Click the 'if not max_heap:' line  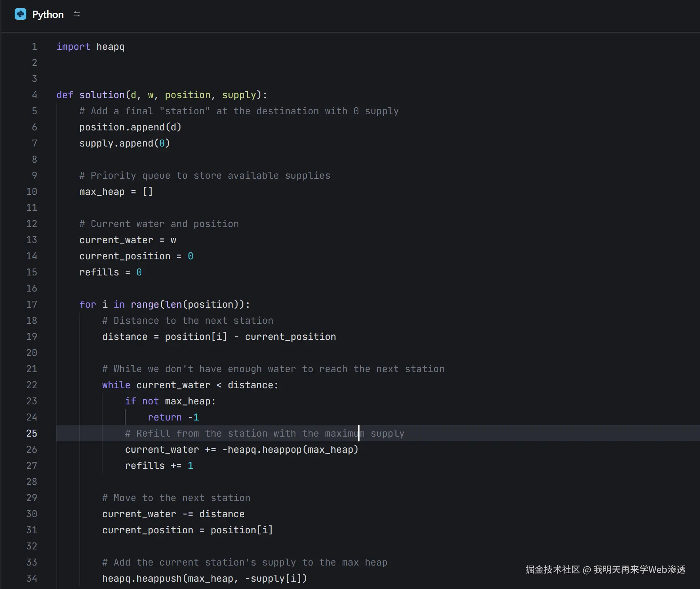click(x=170, y=401)
